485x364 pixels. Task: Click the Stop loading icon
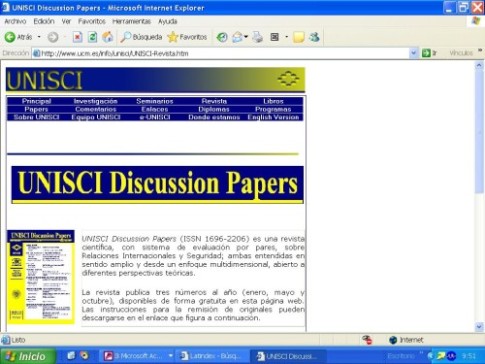tap(77, 37)
